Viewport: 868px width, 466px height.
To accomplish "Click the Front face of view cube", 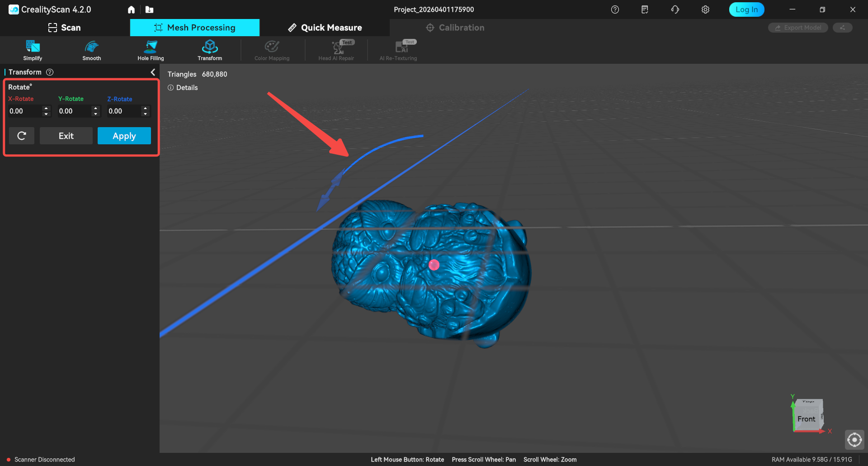I will 806,419.
